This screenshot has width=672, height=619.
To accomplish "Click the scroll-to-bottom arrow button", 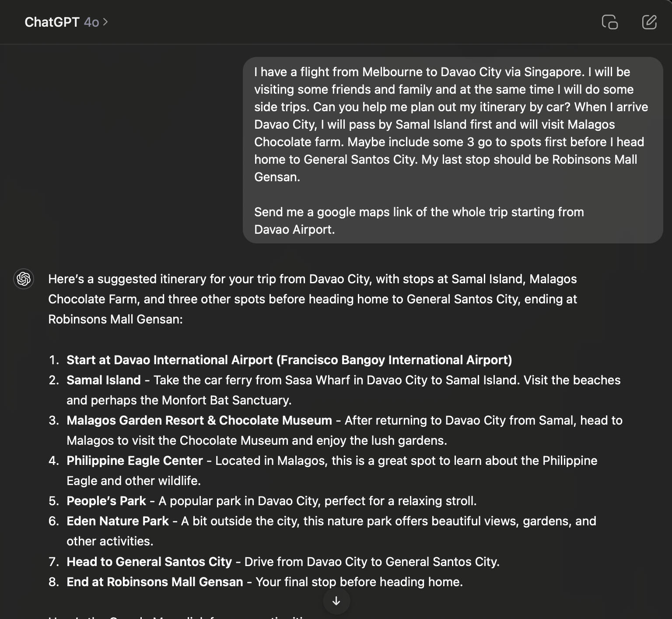I will click(x=336, y=601).
